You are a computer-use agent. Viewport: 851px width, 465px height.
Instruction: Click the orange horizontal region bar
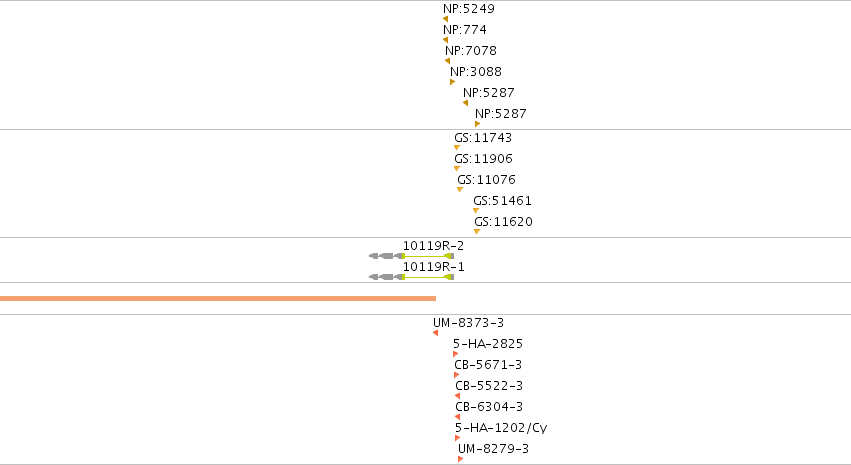tap(218, 298)
